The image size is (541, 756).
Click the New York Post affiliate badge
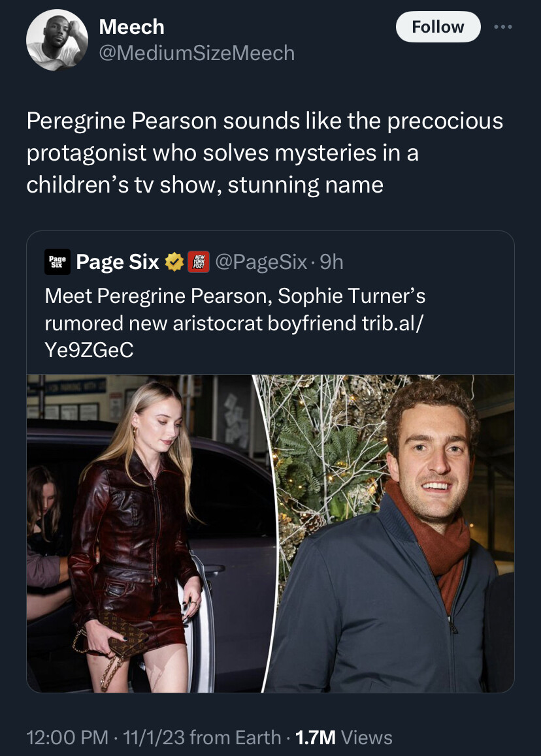coord(198,262)
